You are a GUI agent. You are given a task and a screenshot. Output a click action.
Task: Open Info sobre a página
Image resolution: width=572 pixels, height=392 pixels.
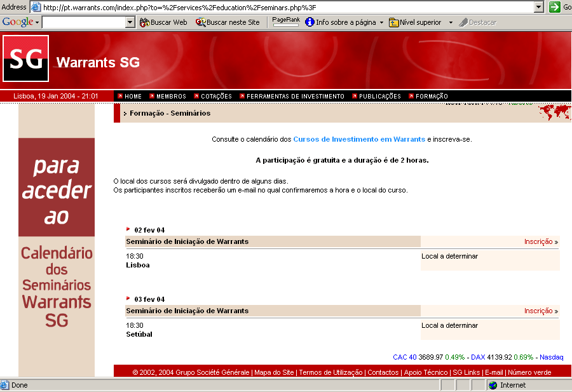coord(341,22)
